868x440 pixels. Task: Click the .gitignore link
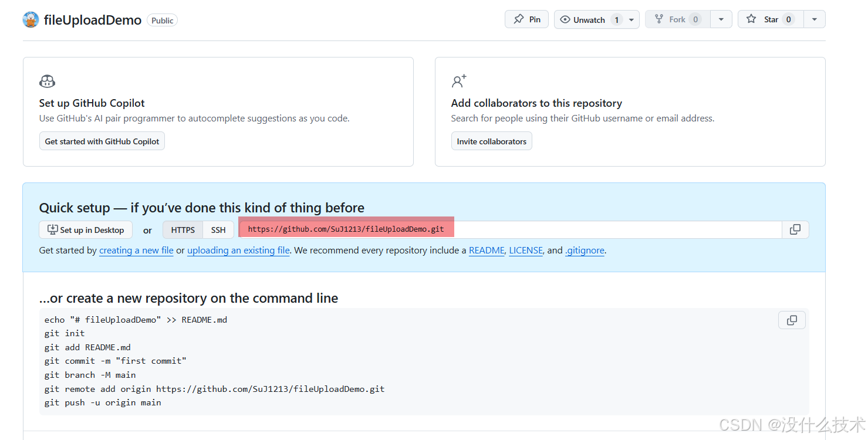(x=585, y=251)
